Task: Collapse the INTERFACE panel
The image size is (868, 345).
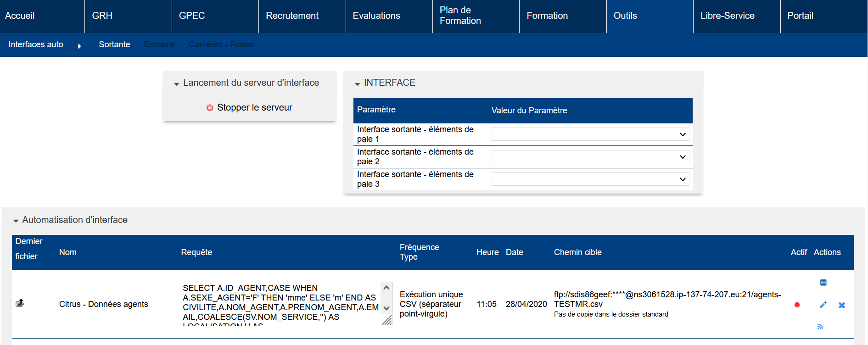Action: tap(357, 84)
